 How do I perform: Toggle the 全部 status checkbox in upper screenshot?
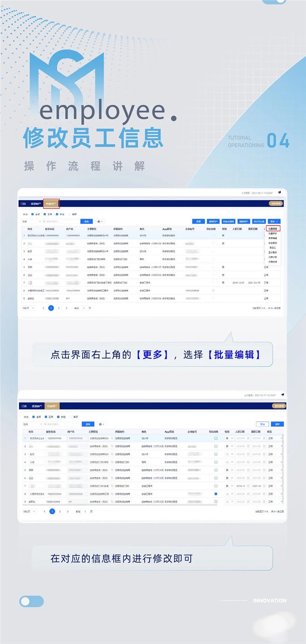[33, 214]
